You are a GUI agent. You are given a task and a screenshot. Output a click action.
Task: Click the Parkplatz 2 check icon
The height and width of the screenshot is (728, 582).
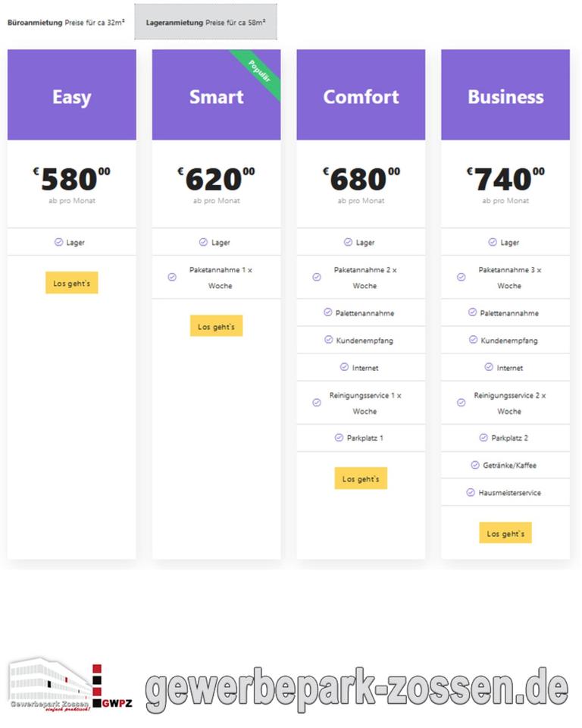pyautogui.click(x=483, y=438)
